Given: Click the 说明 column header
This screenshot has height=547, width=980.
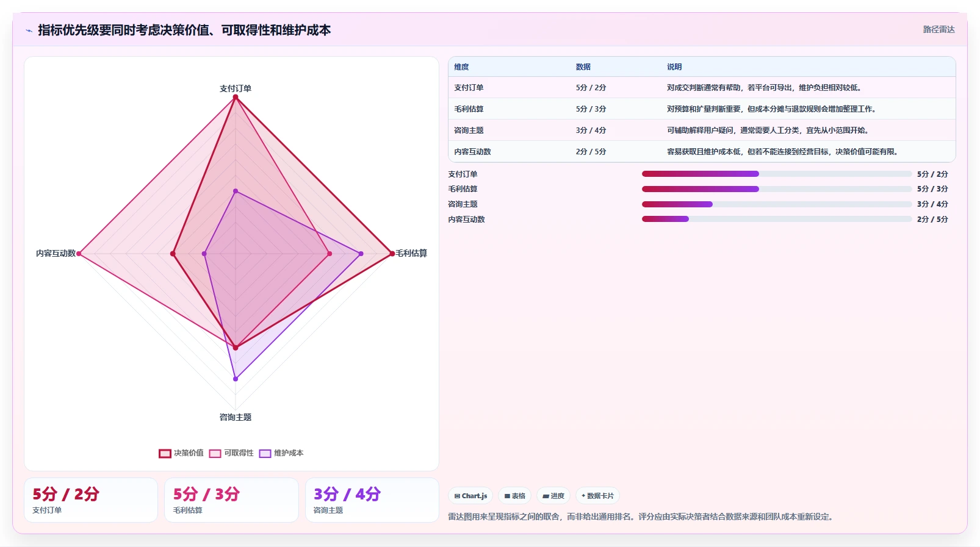Looking at the screenshot, I should click(x=674, y=67).
